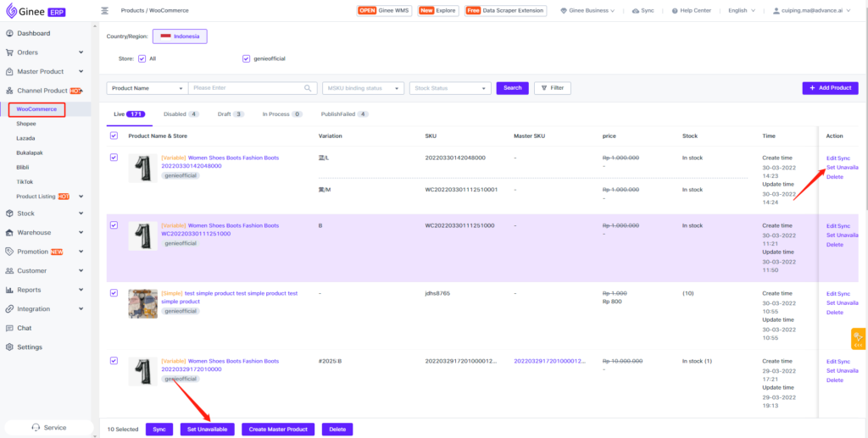Click the bottom bulk Delete button
The height and width of the screenshot is (438, 868).
coord(337,430)
